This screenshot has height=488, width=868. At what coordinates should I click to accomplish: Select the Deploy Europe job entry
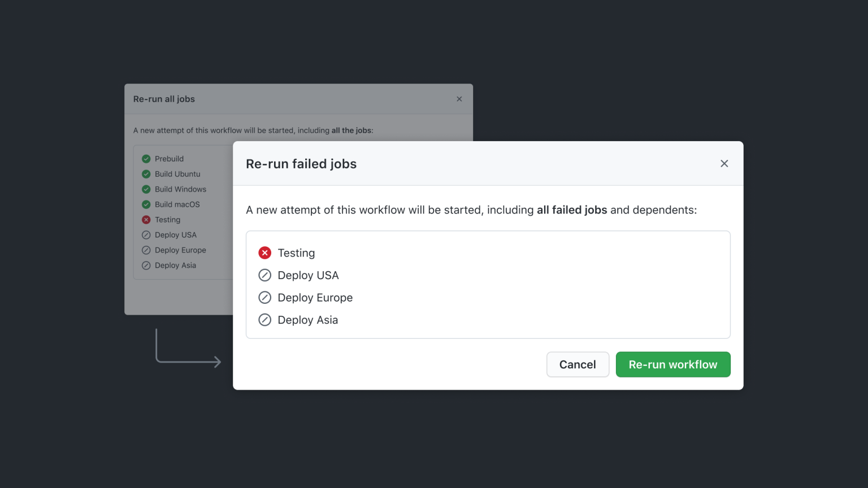pos(315,297)
